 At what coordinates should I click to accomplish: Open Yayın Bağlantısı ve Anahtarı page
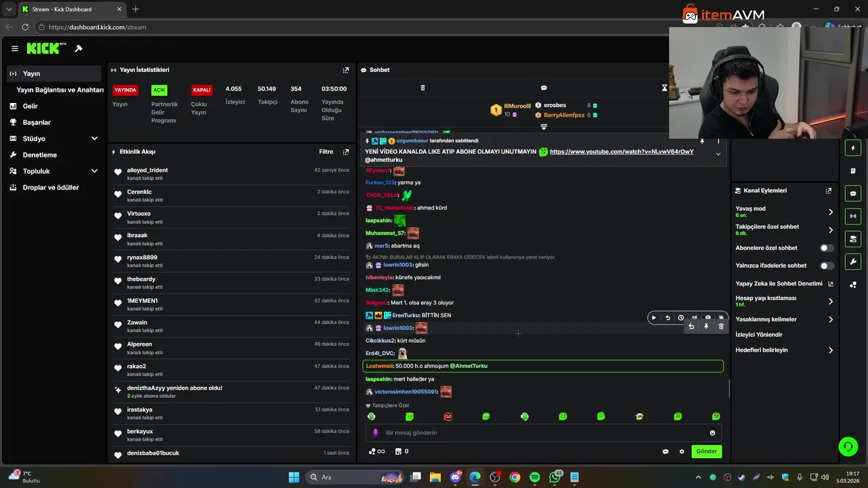[x=60, y=89]
